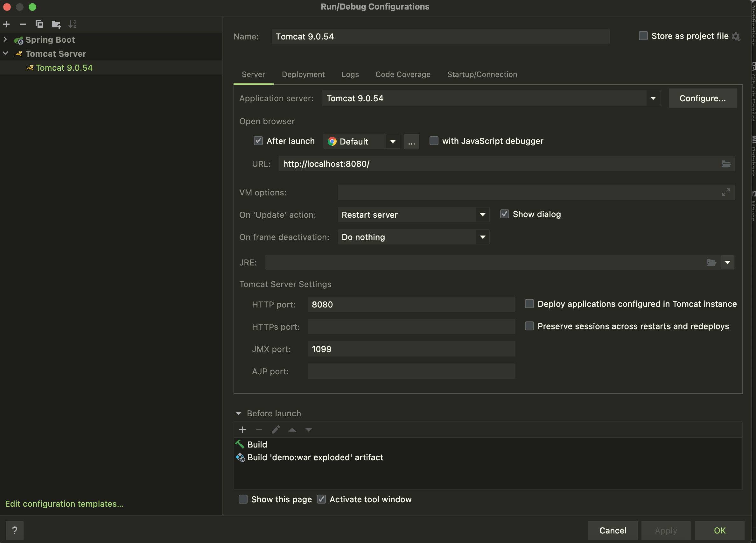Click the Spring Boot icon in tree
The width and height of the screenshot is (756, 543).
(19, 40)
